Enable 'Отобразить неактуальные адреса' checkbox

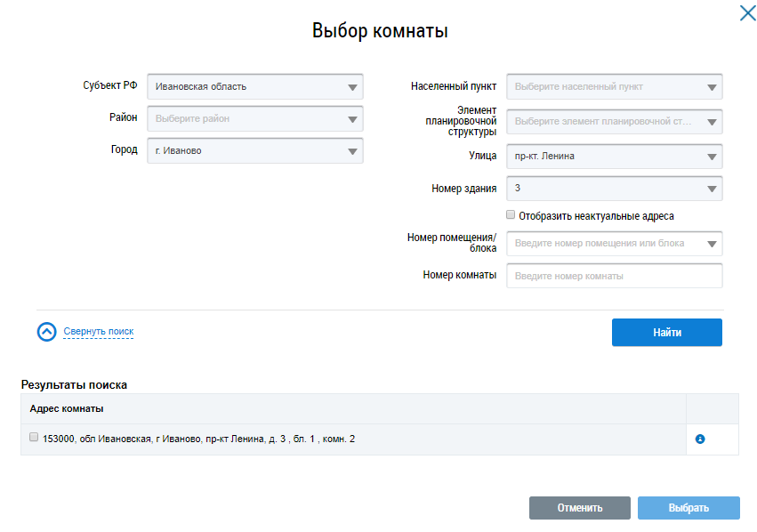(x=511, y=215)
